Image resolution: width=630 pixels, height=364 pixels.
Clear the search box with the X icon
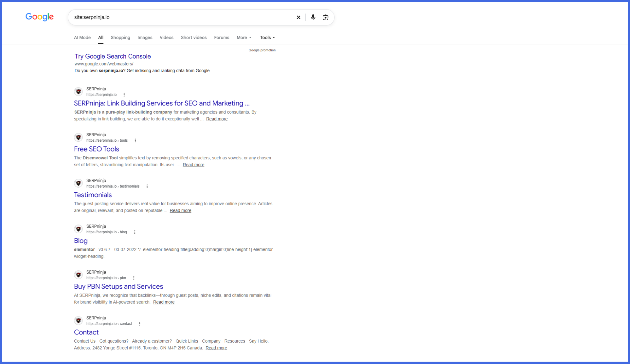click(x=298, y=17)
